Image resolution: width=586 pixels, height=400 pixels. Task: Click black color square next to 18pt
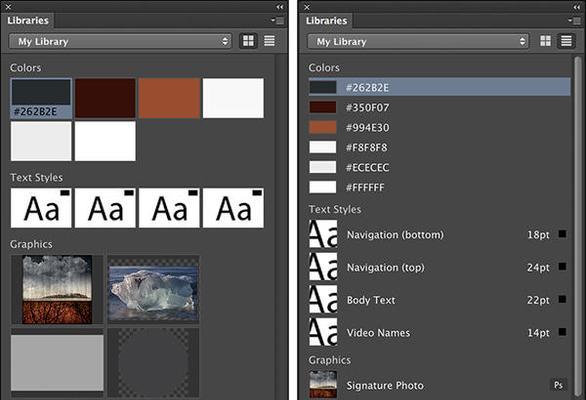coord(562,234)
